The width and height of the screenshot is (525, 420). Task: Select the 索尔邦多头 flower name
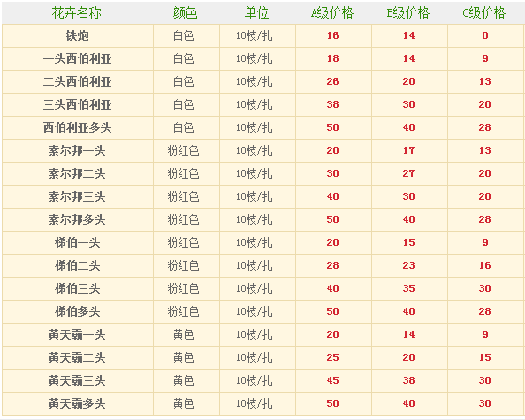click(x=78, y=219)
